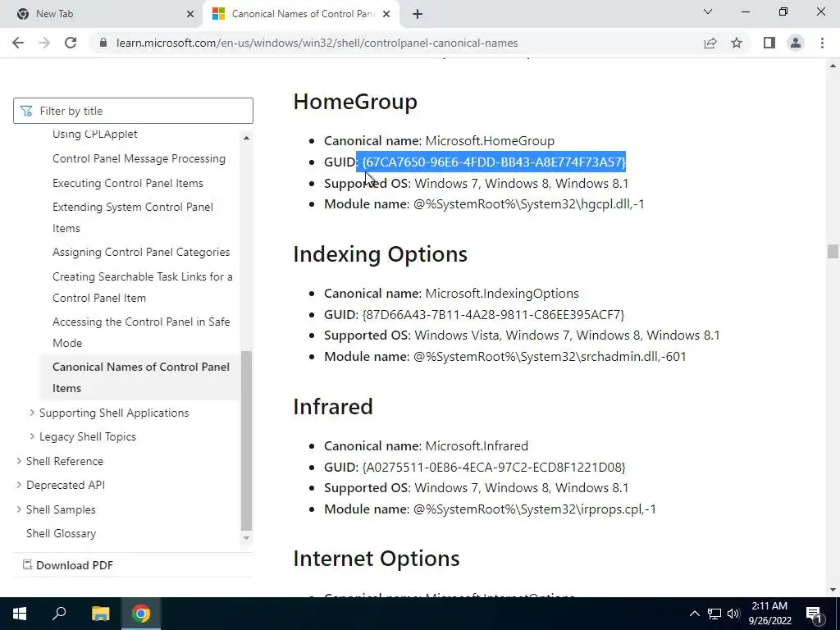Click page scrollbar up arrow
The width and height of the screenshot is (840, 630).
coord(833,66)
